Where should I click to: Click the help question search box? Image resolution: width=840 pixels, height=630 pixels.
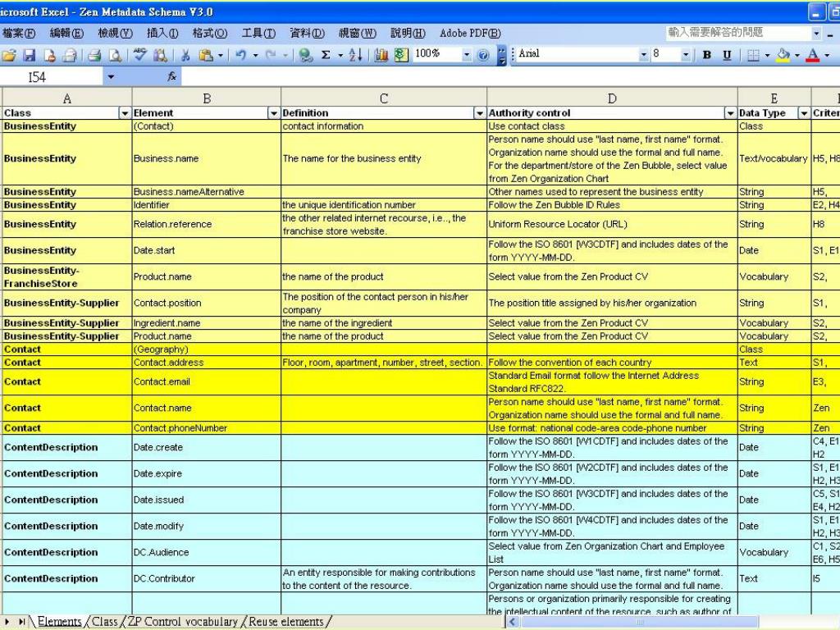click(x=739, y=33)
